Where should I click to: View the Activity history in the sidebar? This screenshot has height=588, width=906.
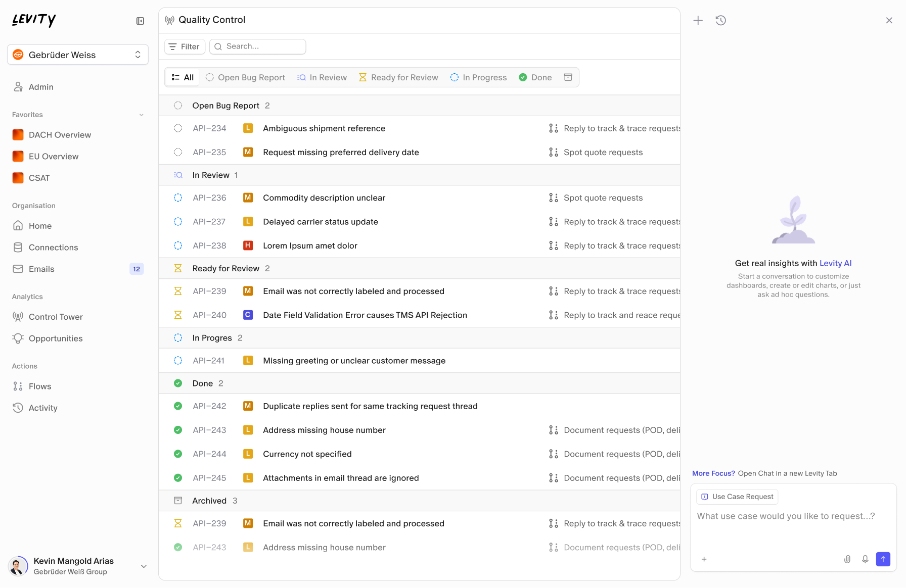(x=43, y=408)
